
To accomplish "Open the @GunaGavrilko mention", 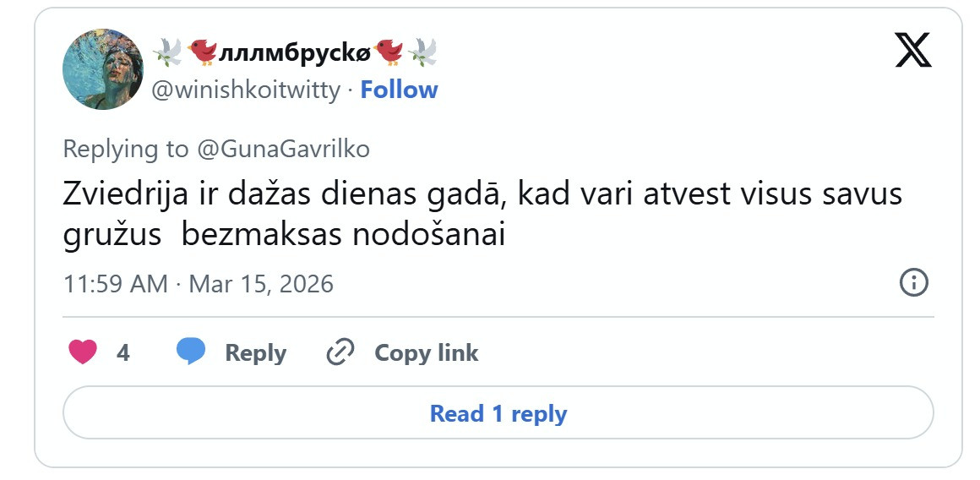I will pyautogui.click(x=283, y=150).
